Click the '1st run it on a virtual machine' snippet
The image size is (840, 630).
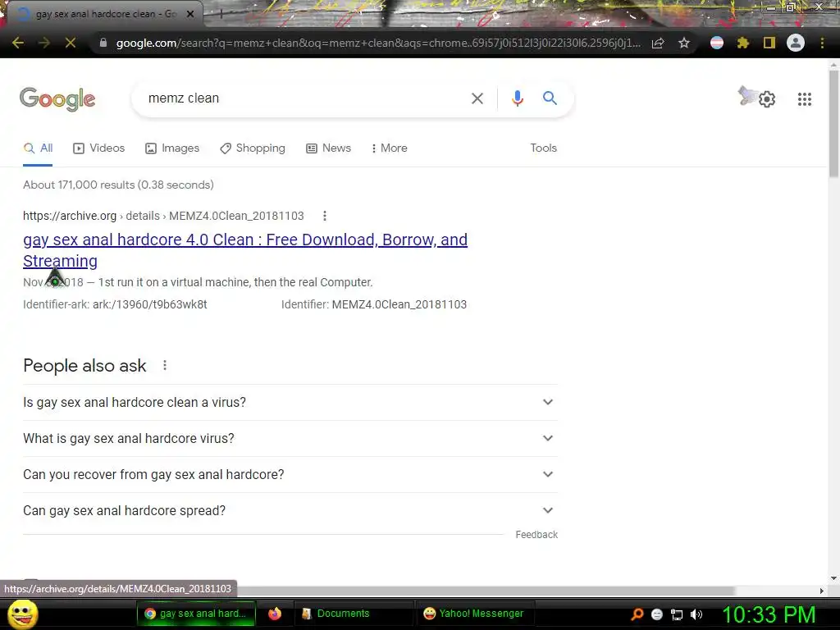click(235, 282)
